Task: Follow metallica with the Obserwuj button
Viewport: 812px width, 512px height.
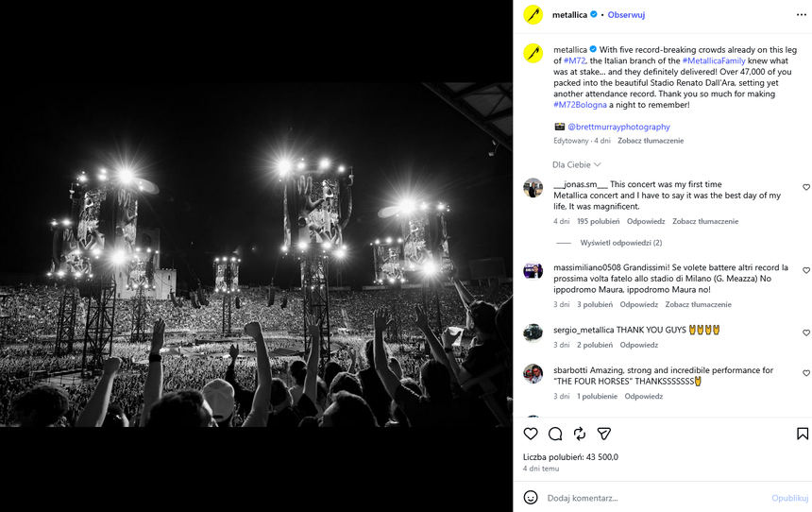Action: [x=626, y=15]
